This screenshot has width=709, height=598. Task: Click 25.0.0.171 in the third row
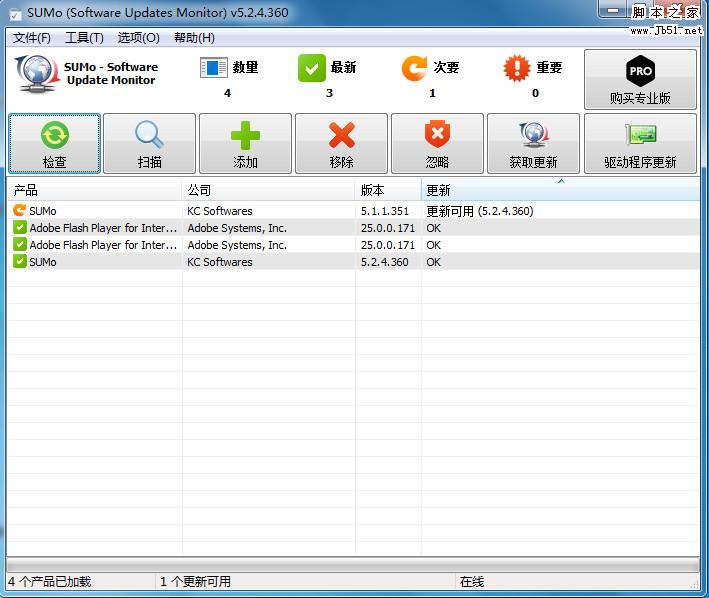(388, 245)
